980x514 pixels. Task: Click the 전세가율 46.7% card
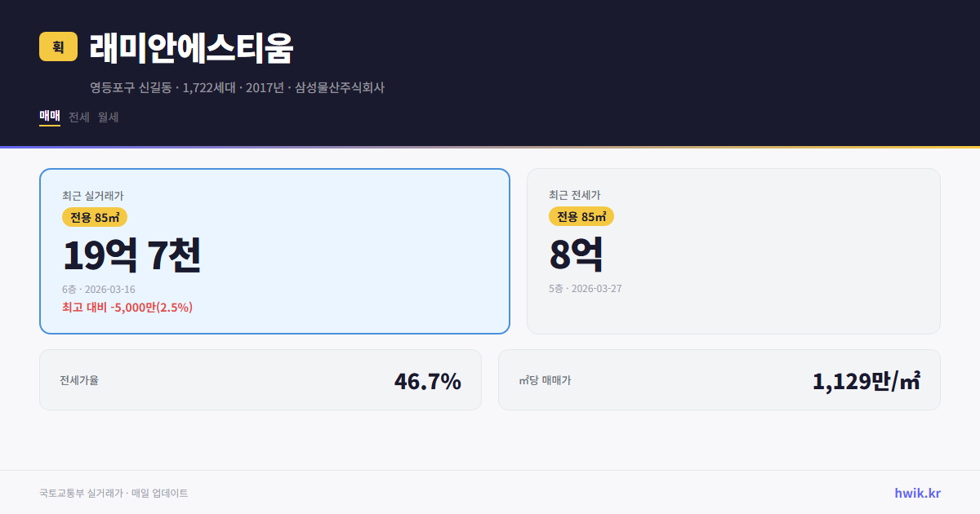tap(261, 379)
